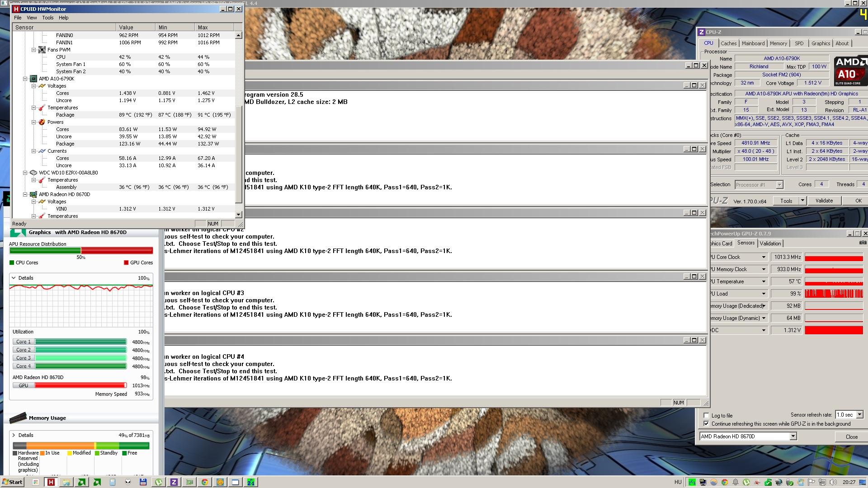Click the calculator taskbar icon
868x488 pixels.
click(x=113, y=482)
